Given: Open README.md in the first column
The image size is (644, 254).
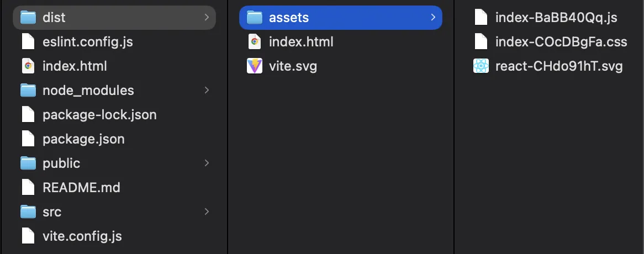Looking at the screenshot, I should (x=81, y=188).
